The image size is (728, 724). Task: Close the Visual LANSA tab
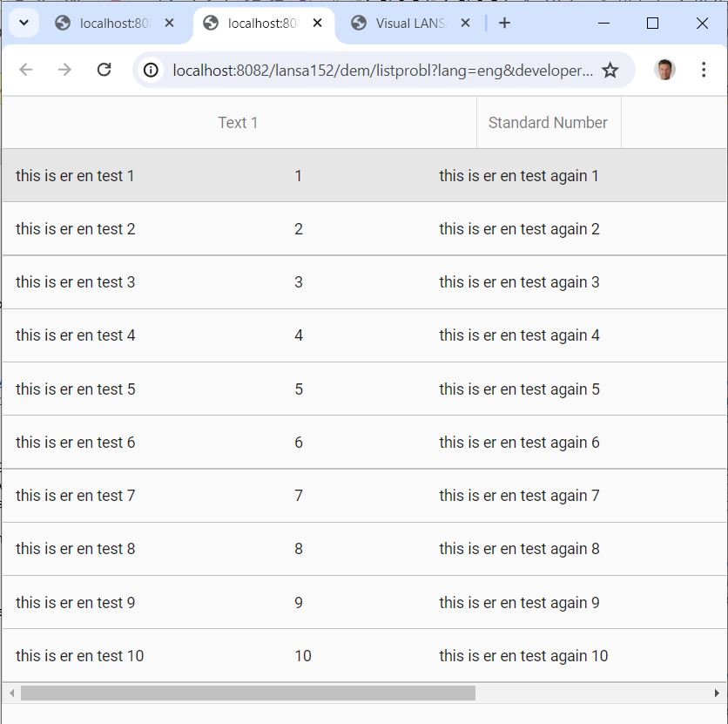coord(466,24)
